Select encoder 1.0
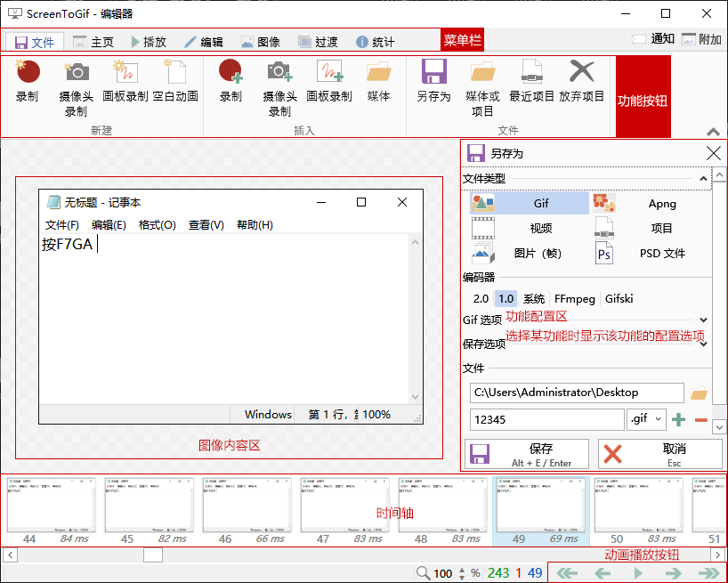This screenshot has height=583, width=728. pyautogui.click(x=506, y=298)
